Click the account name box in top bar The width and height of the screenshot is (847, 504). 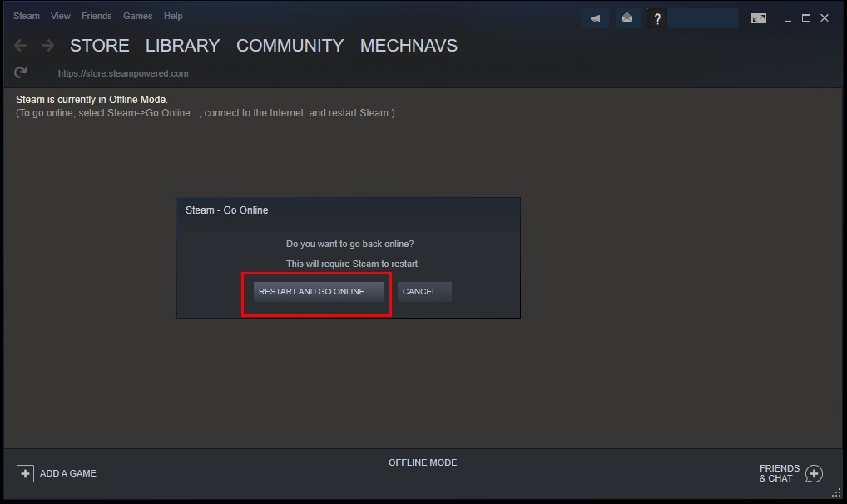703,18
